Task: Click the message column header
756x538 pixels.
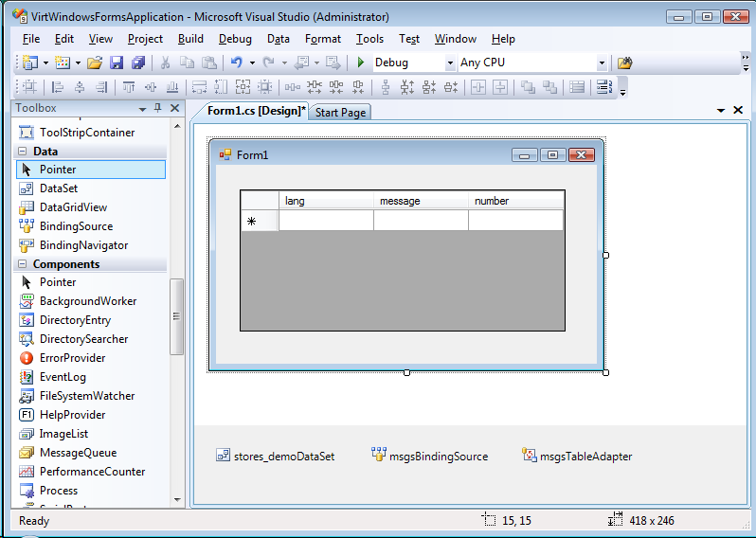Action: (420, 201)
